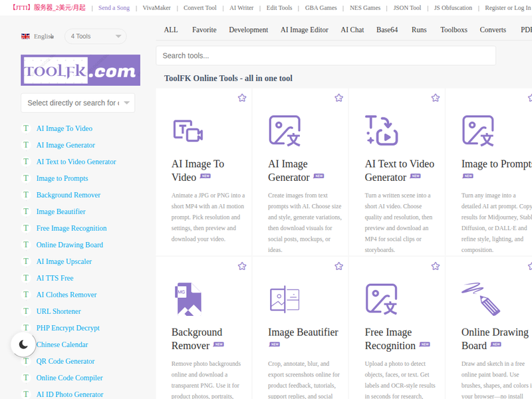Click the Background Remover card icon
Screen dimensions: 532x399
tap(188, 299)
